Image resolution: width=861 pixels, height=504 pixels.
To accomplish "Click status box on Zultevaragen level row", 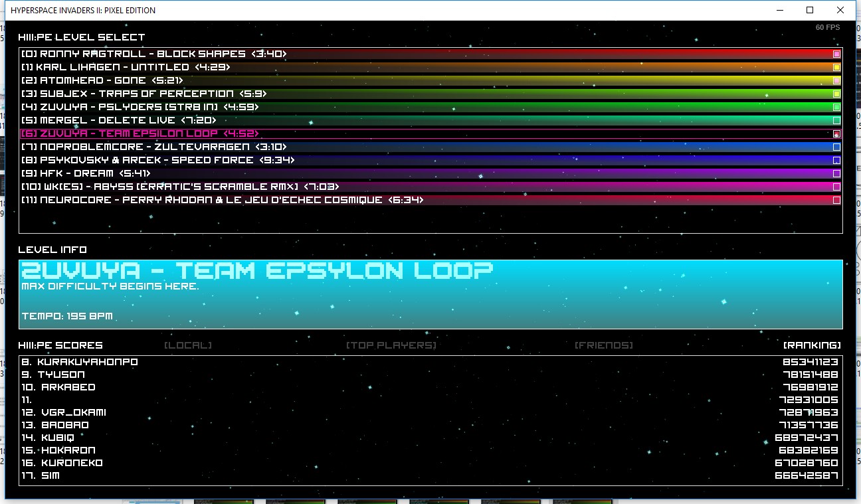I will pyautogui.click(x=836, y=147).
